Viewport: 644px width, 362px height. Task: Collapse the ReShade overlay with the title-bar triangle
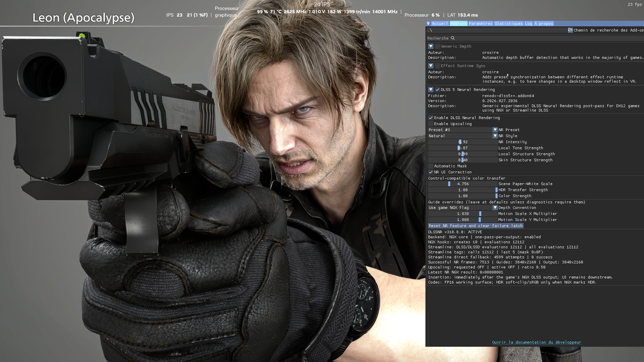(428, 23)
